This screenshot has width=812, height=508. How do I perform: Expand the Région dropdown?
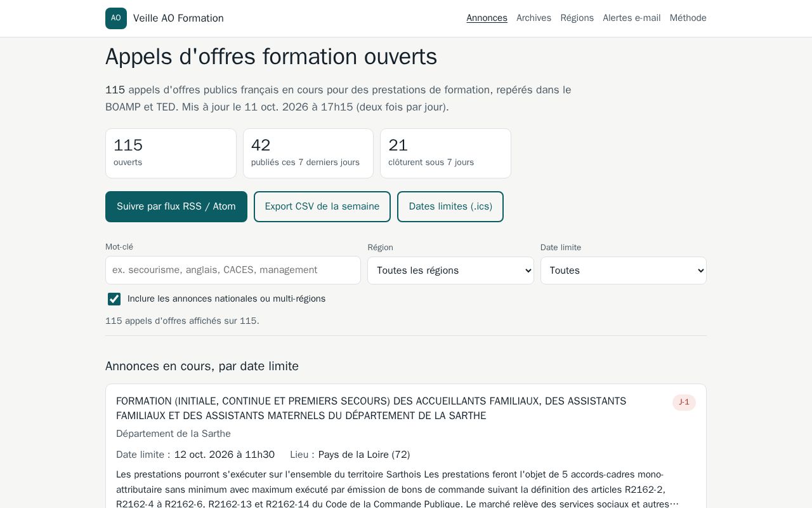coord(450,271)
